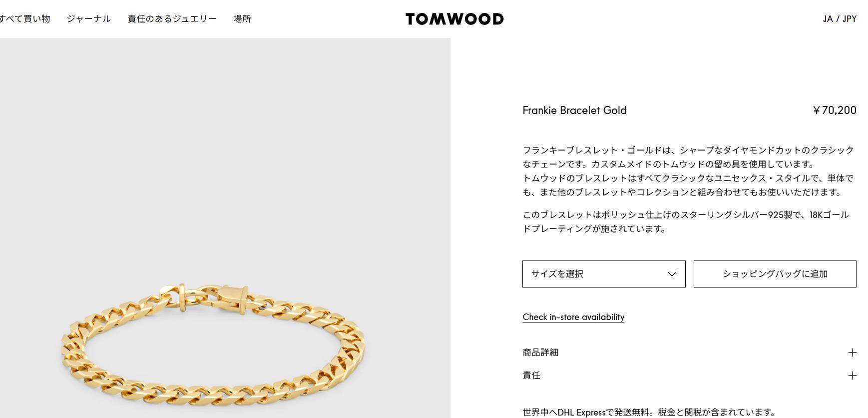
Task: Click chevron arrow in size selector
Action: click(672, 274)
